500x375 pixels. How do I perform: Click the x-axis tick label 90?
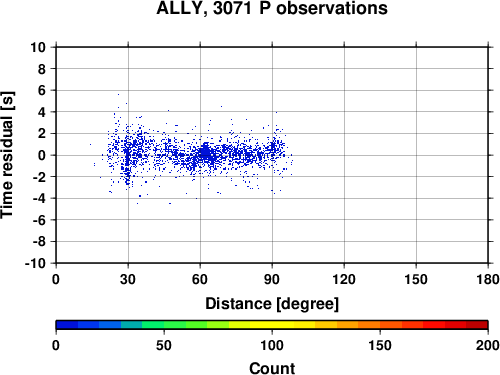coord(272,279)
